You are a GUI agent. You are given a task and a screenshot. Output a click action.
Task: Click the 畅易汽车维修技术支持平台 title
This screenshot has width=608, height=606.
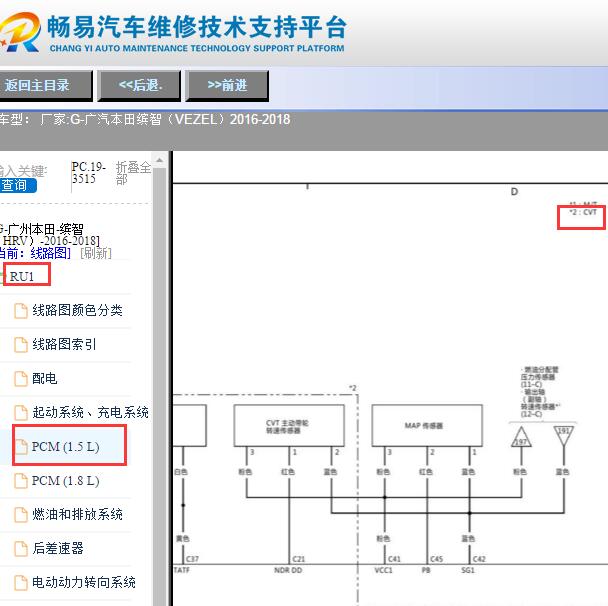(197, 27)
